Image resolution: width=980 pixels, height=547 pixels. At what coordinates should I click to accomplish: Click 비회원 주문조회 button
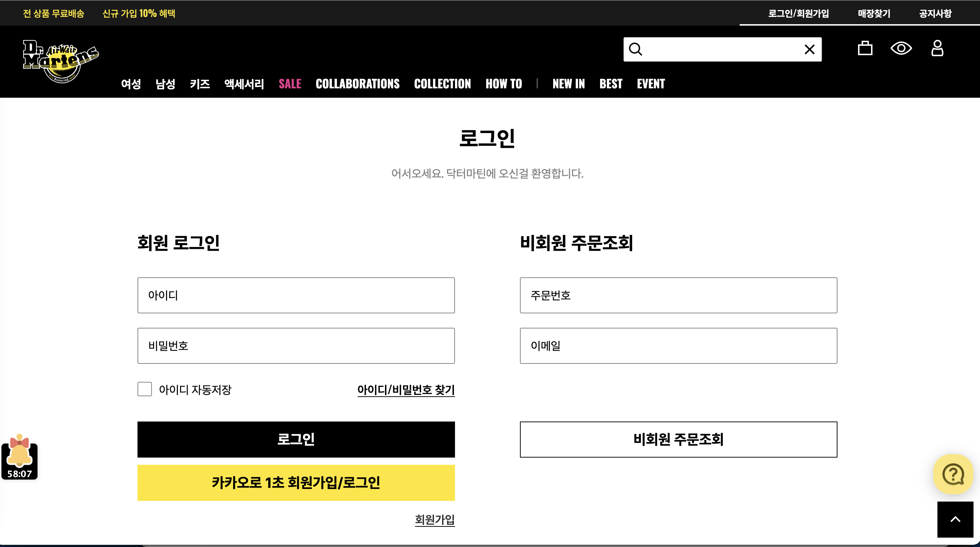[678, 440]
